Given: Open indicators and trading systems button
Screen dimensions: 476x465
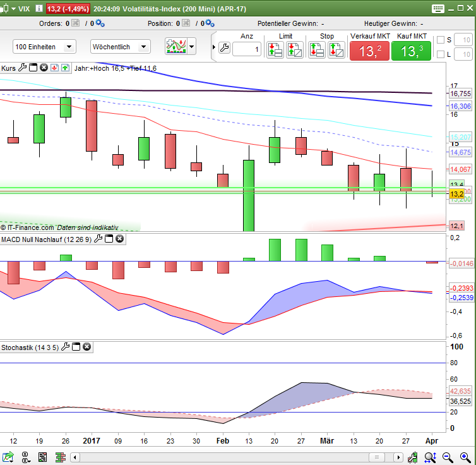Looking at the screenshot, I should click(x=176, y=47).
